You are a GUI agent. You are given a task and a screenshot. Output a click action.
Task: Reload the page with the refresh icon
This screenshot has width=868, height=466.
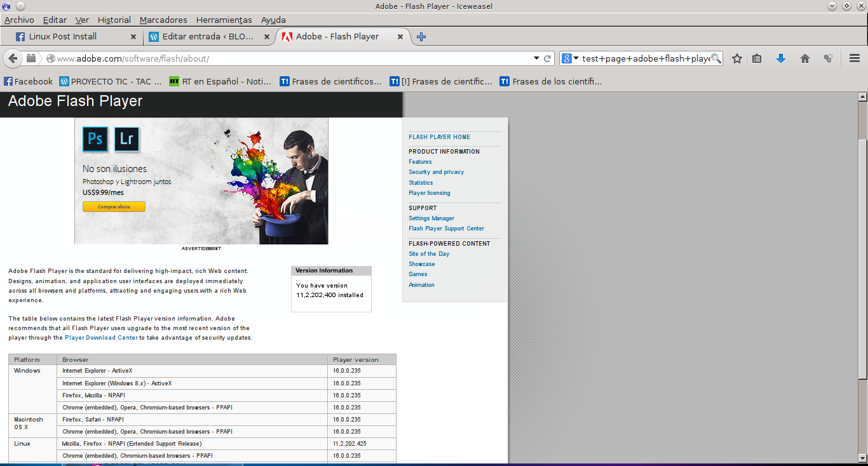547,58
